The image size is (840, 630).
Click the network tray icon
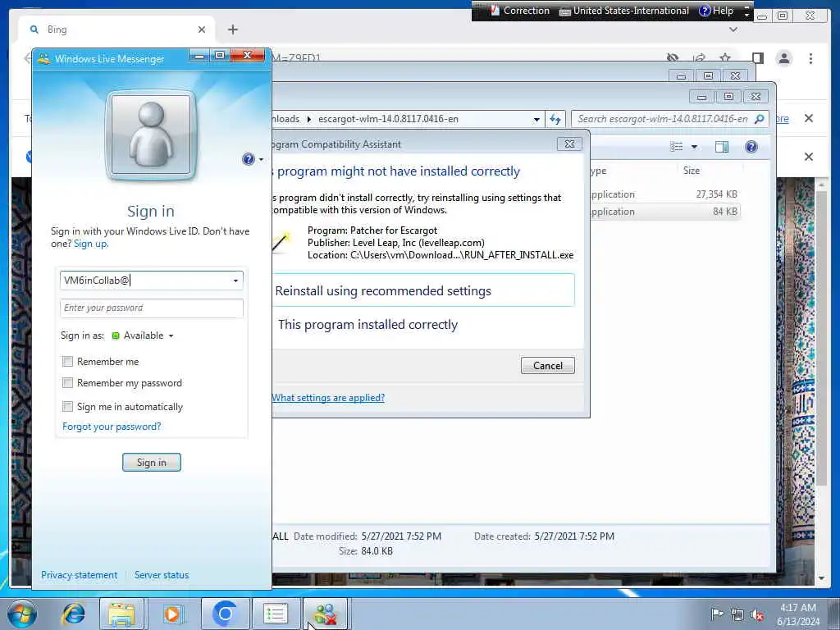[737, 615]
